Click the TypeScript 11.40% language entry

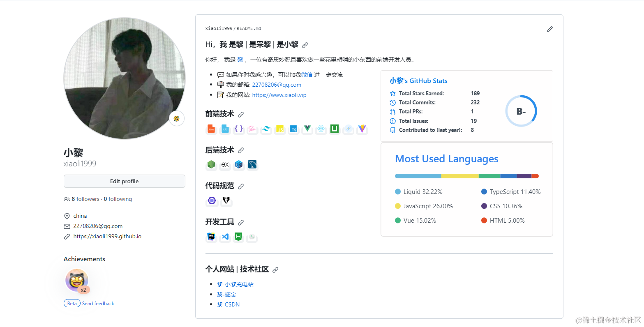pos(511,192)
